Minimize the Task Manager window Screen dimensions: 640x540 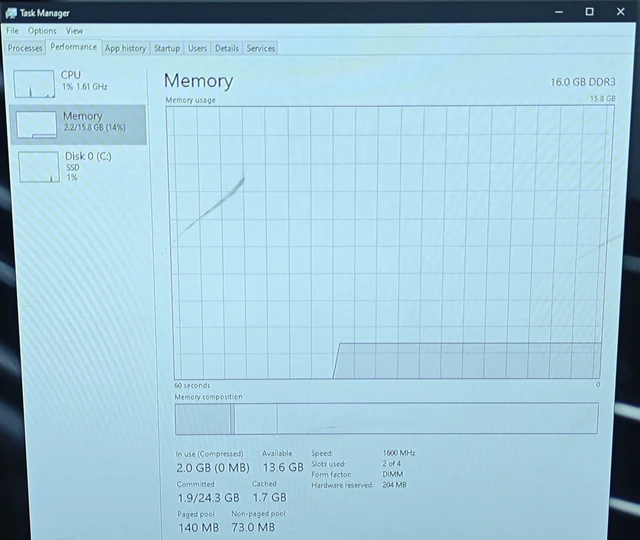pos(559,12)
